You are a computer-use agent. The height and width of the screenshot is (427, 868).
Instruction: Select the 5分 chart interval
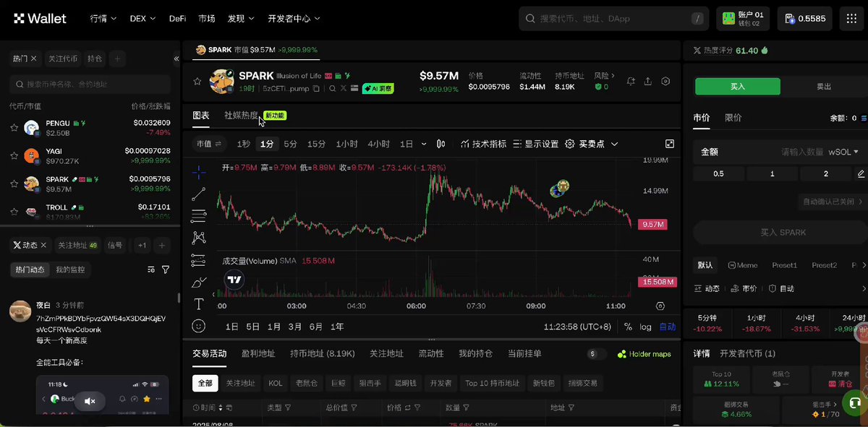[291, 144]
